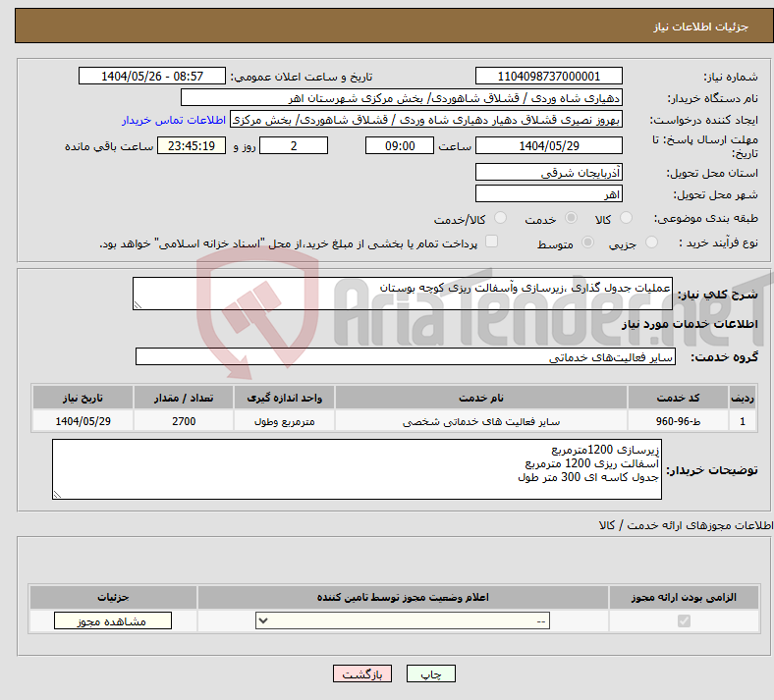Click the استان محل تحویل field آذربایجان شرقی
Image resolution: width=774 pixels, height=700 pixels.
click(548, 172)
